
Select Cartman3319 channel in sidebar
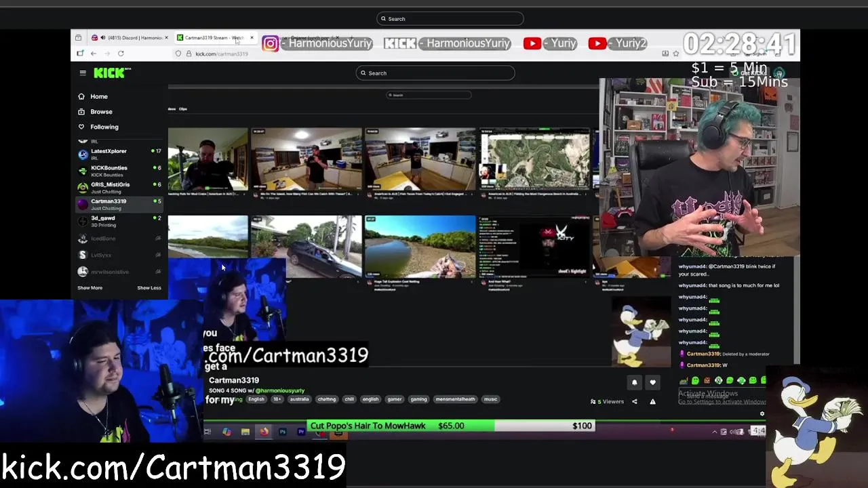(x=119, y=204)
